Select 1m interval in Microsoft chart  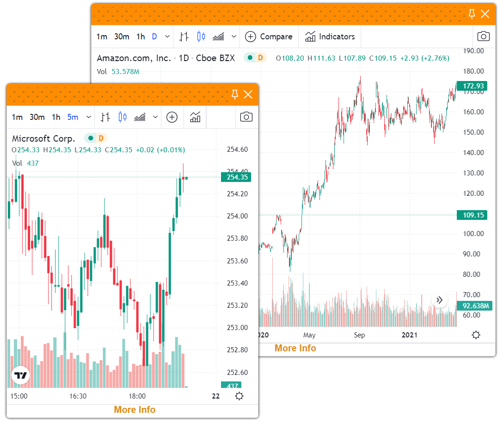point(18,117)
